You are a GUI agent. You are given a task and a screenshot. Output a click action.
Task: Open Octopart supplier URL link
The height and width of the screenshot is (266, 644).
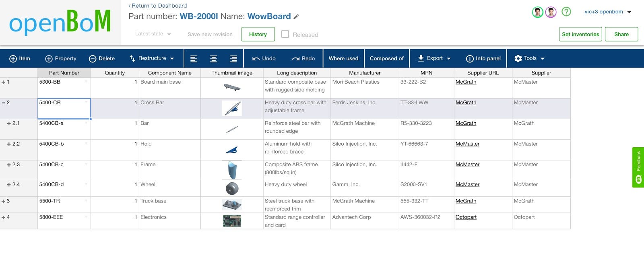pyautogui.click(x=466, y=217)
